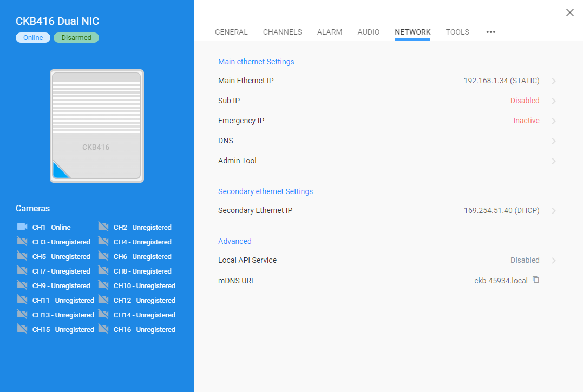Screen dimensions: 583x392
Task: Click the Sub IP label
Action: tap(229, 101)
